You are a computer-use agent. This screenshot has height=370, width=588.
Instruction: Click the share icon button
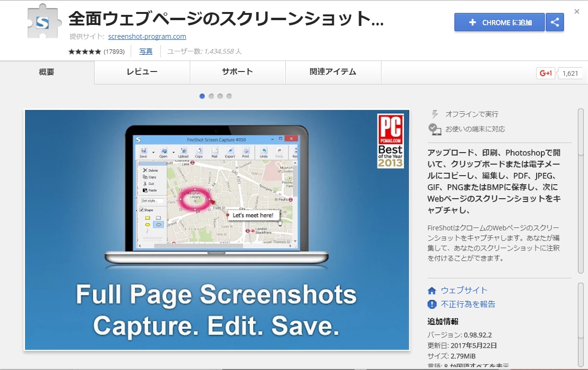[555, 22]
